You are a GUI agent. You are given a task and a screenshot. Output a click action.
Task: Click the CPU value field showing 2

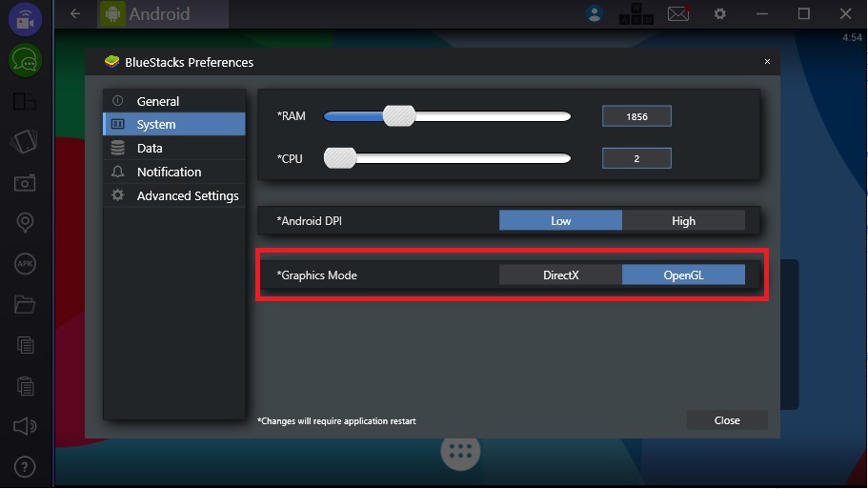coord(636,158)
